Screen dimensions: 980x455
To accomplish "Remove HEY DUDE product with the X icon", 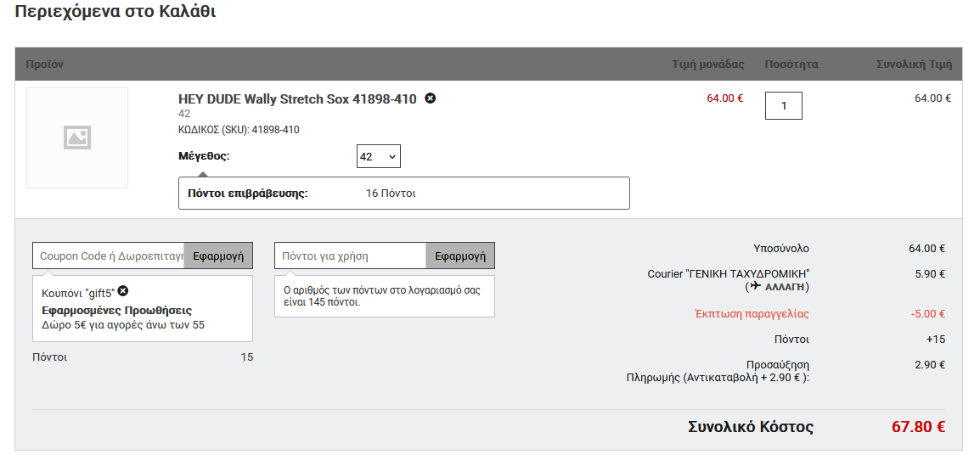I will coord(430,98).
